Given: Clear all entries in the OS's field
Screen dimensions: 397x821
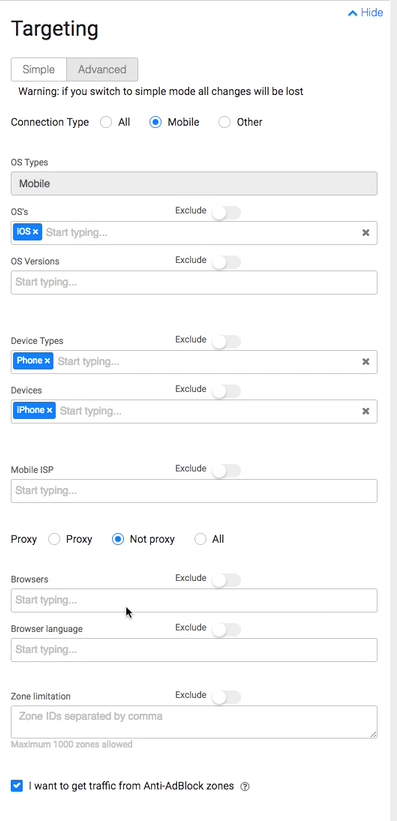Looking at the screenshot, I should (366, 232).
